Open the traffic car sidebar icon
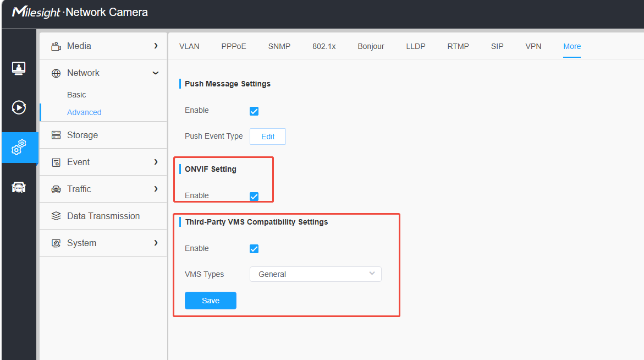The height and width of the screenshot is (360, 644). point(19,187)
